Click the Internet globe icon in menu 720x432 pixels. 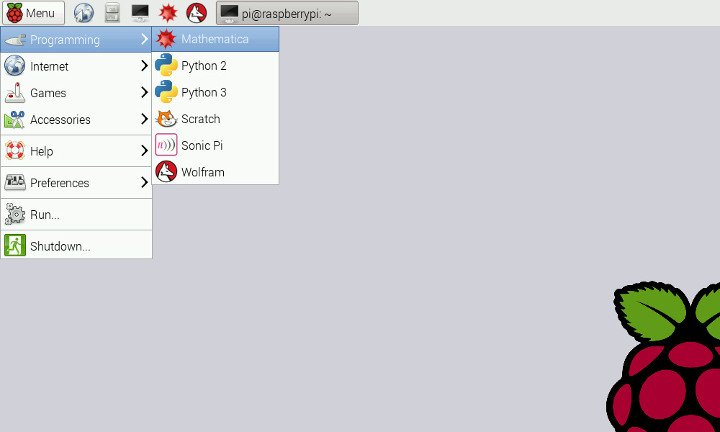15,66
